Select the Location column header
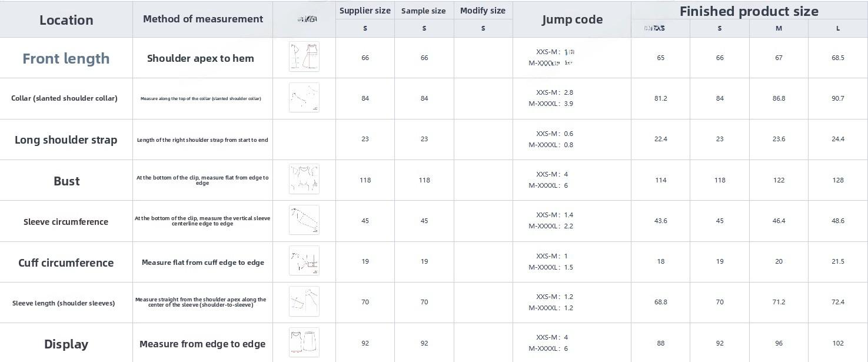This screenshot has height=362, width=868. [66, 20]
